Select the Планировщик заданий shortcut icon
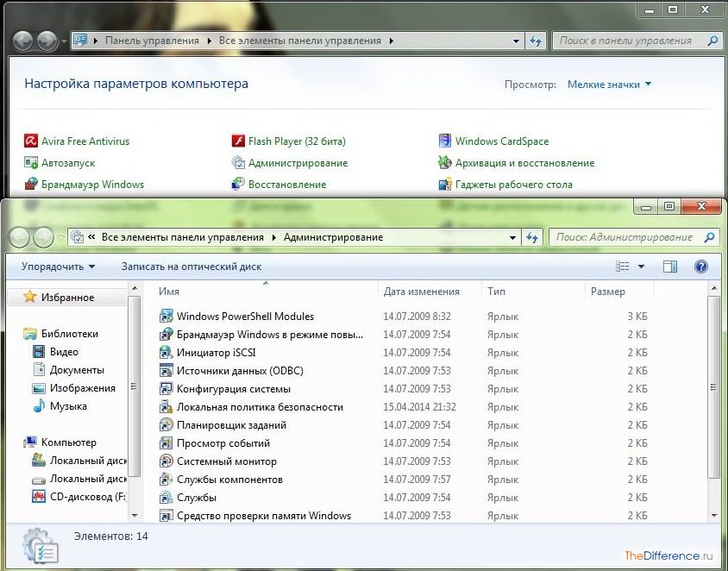The height and width of the screenshot is (571, 728). pyautogui.click(x=166, y=424)
